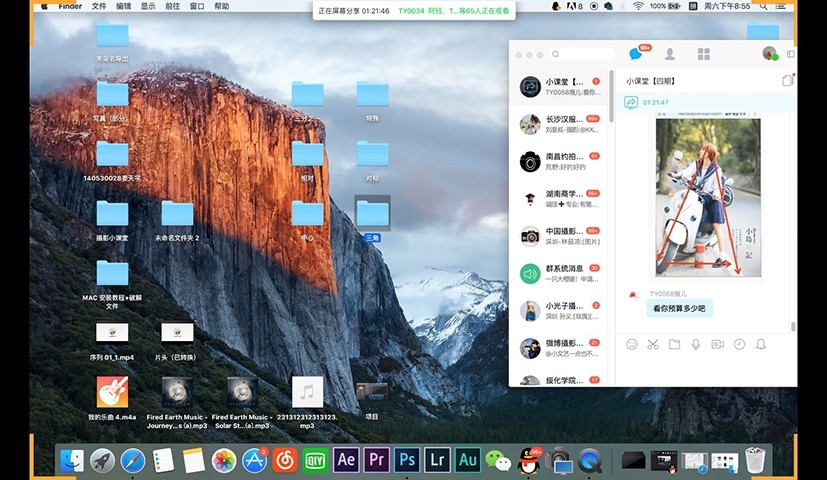Open Reminders app in the Dock
Screen dimensions: 827x480
pyautogui.click(x=164, y=460)
